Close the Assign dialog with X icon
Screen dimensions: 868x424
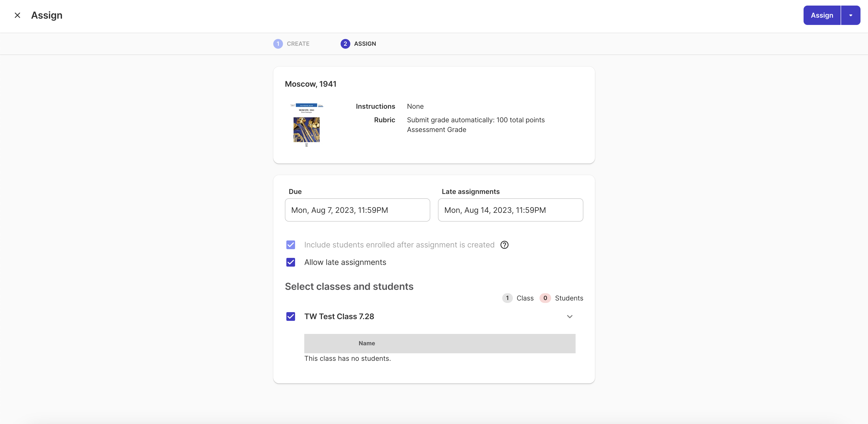pos(17,15)
